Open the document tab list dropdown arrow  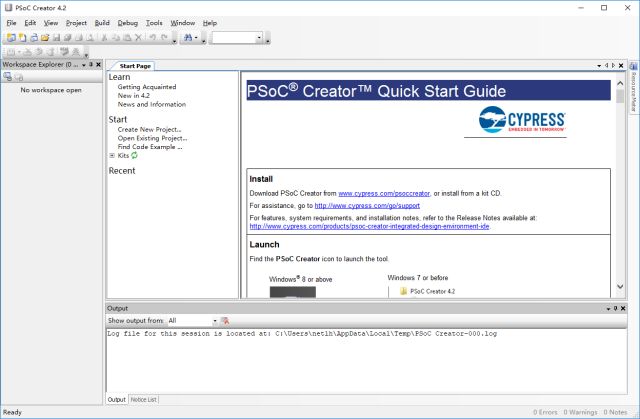[599, 66]
